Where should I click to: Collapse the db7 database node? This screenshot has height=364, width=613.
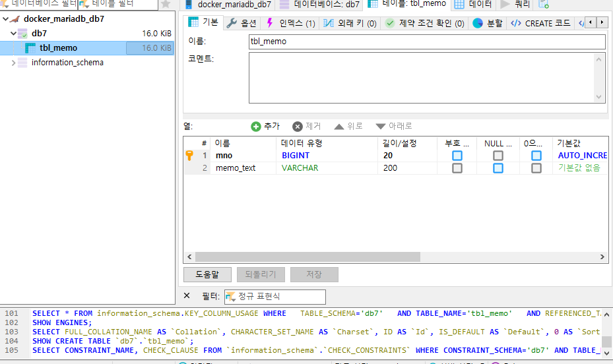pyautogui.click(x=13, y=33)
